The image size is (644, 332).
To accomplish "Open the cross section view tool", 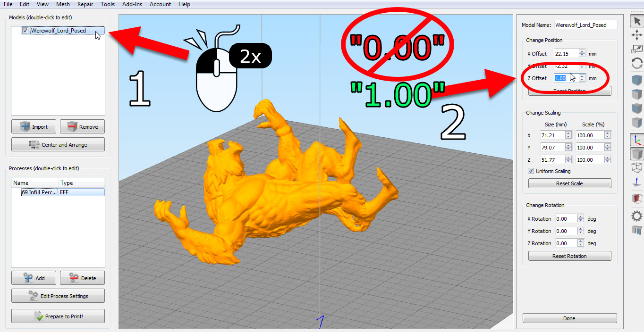I will 636,199.
